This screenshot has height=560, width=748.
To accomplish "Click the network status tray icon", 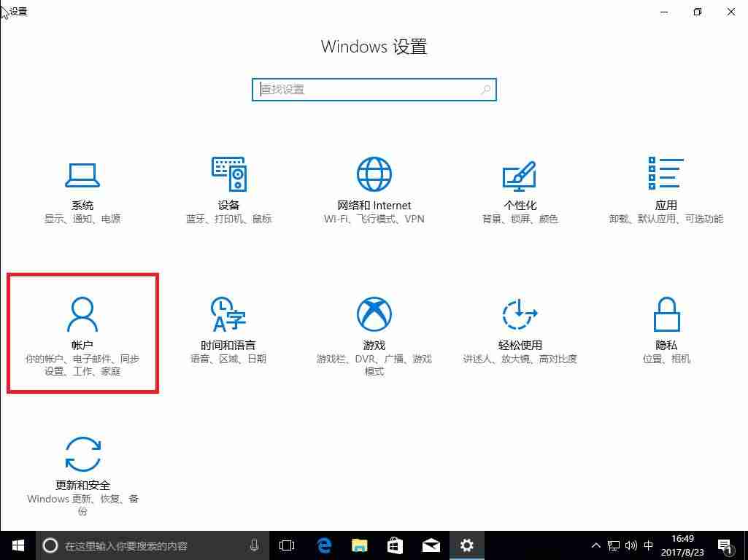I will pos(614,545).
